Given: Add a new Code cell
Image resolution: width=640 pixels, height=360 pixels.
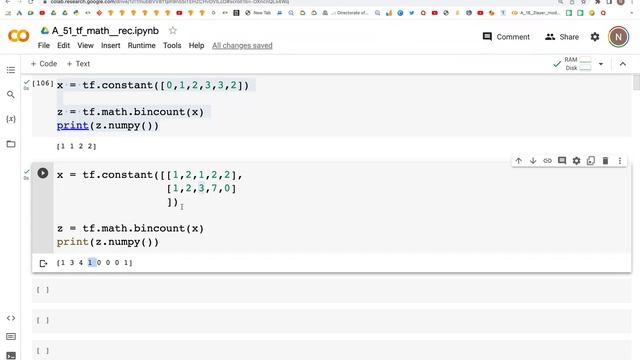Looking at the screenshot, I should tap(44, 64).
